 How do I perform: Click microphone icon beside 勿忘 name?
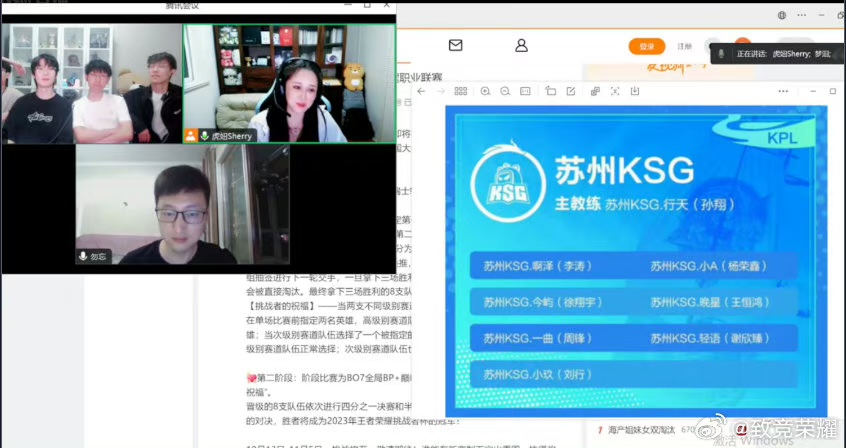click(83, 256)
